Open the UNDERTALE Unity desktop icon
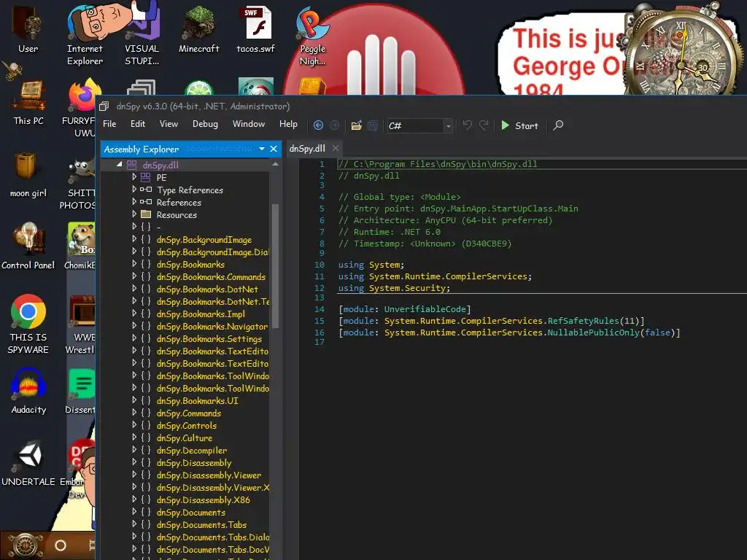Image resolution: width=747 pixels, height=560 pixels. pyautogui.click(x=28, y=463)
